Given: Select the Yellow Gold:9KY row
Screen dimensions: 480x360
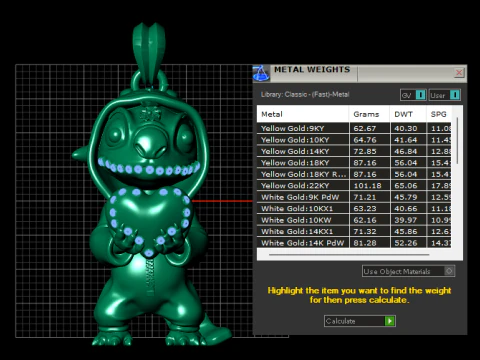Looking at the screenshot, I should coord(354,128).
